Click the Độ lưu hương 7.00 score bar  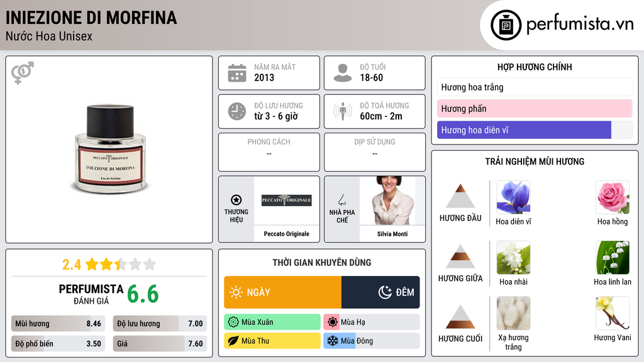point(160,324)
